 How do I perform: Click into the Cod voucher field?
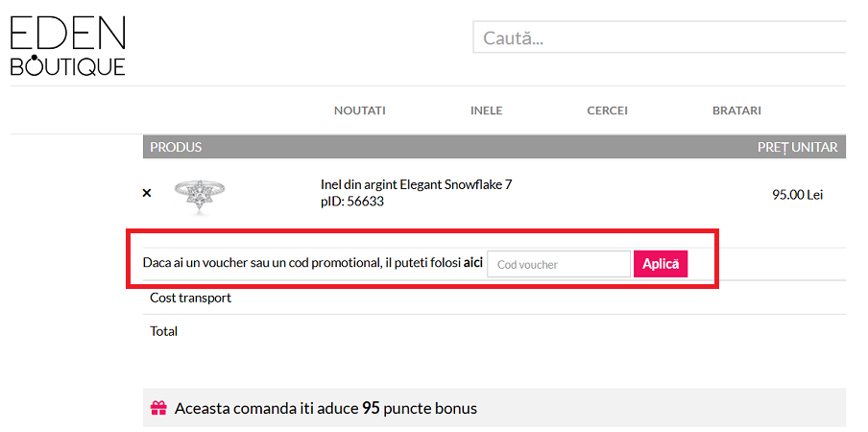pyautogui.click(x=558, y=264)
